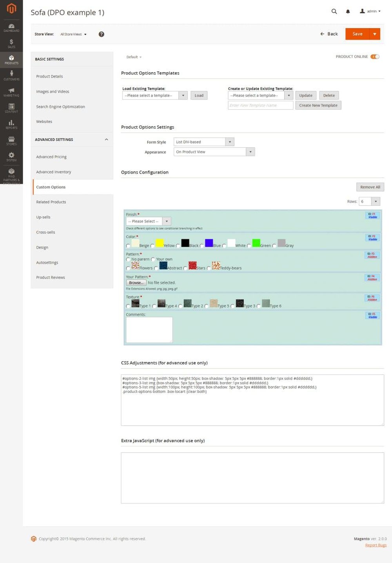Click the Enter New Template Name field
Viewport: 392px width, 563px height.
pos(260,105)
